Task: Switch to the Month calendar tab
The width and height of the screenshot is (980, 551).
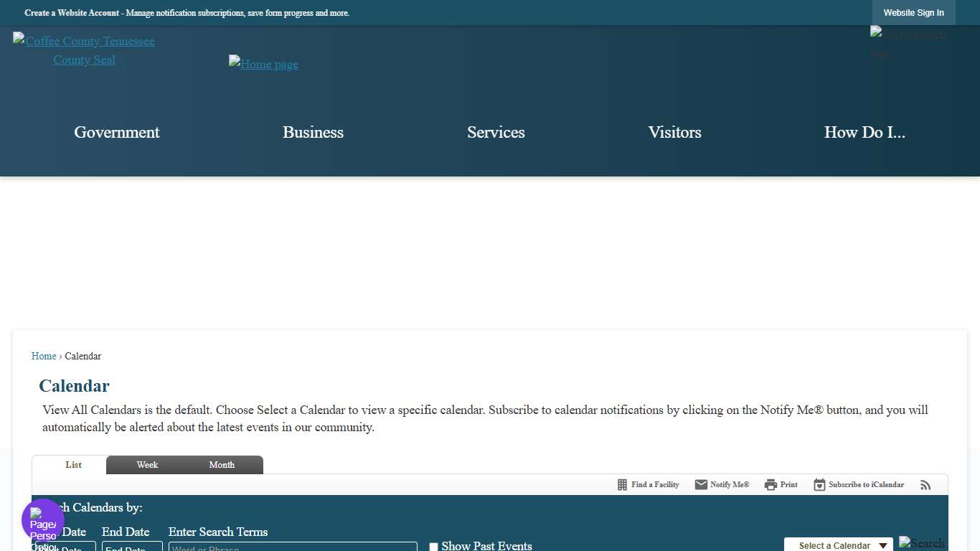Action: tap(222, 465)
